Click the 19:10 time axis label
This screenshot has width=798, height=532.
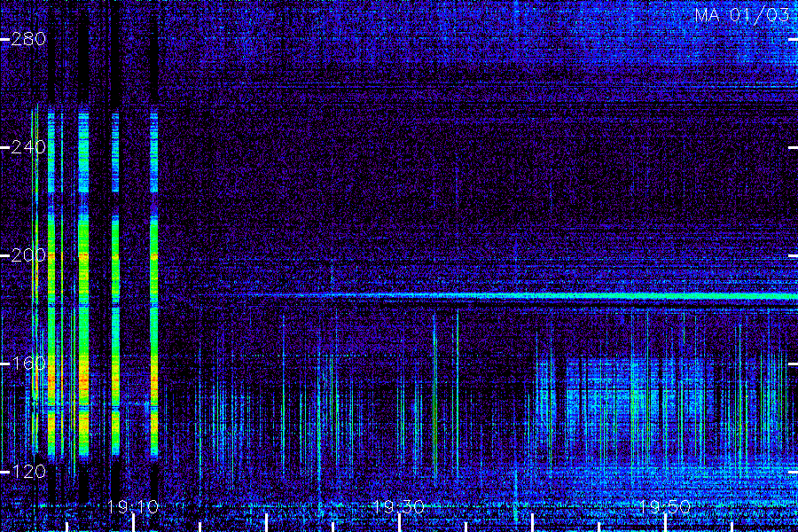(x=133, y=507)
